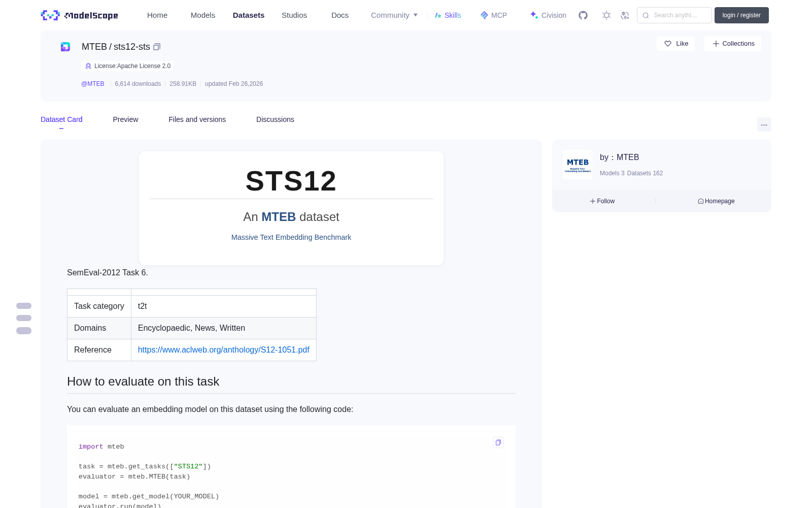Go to Models in navigation
Screen dimensions: 812x508
pyautogui.click(x=203, y=15)
